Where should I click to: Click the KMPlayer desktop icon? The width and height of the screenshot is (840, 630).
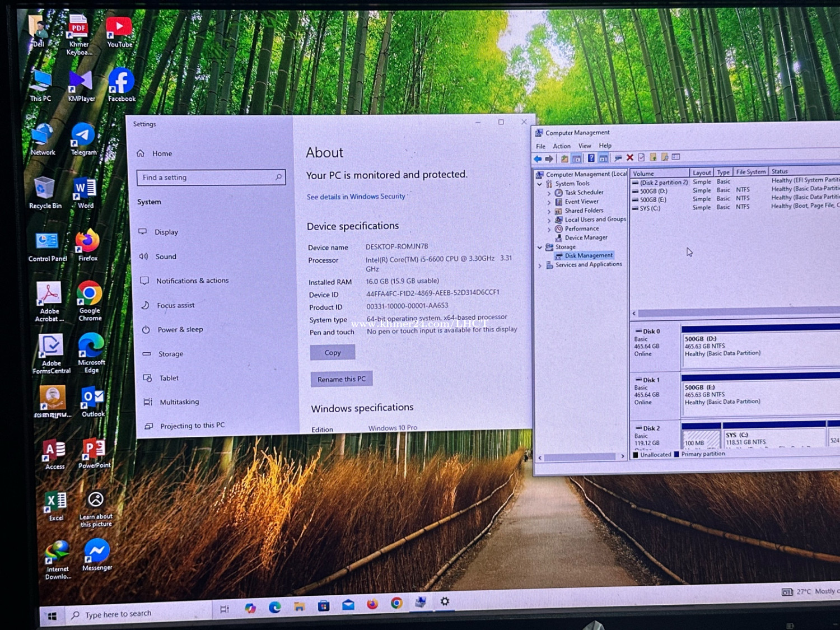point(81,86)
